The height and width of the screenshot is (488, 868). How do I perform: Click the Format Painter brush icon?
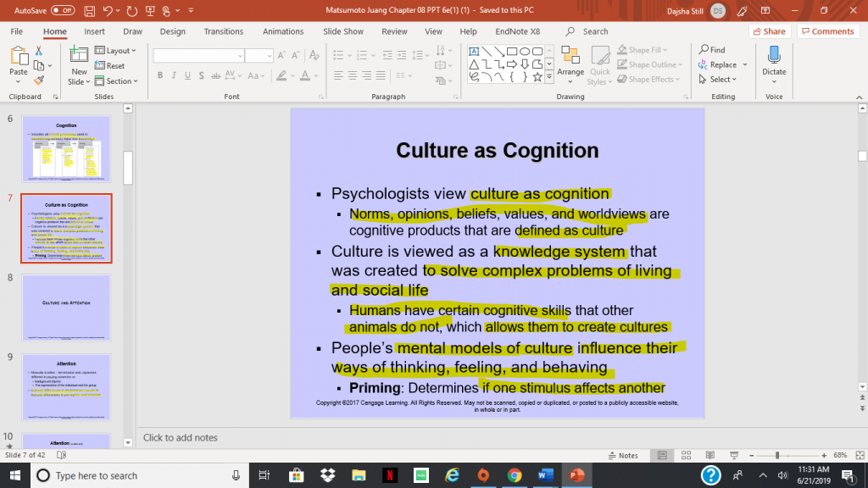coord(39,80)
